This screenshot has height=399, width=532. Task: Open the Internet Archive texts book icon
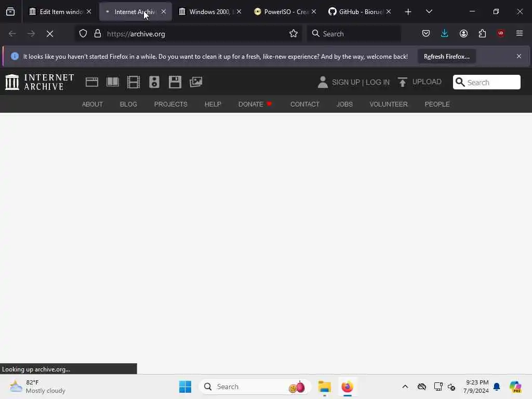[x=113, y=82]
